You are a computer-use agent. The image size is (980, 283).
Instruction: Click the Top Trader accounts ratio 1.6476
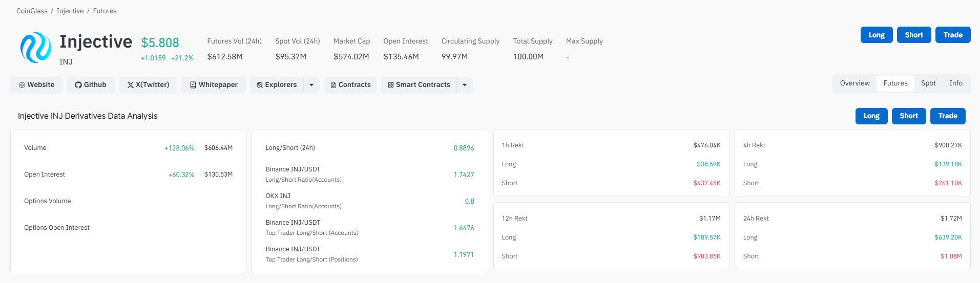click(x=464, y=228)
